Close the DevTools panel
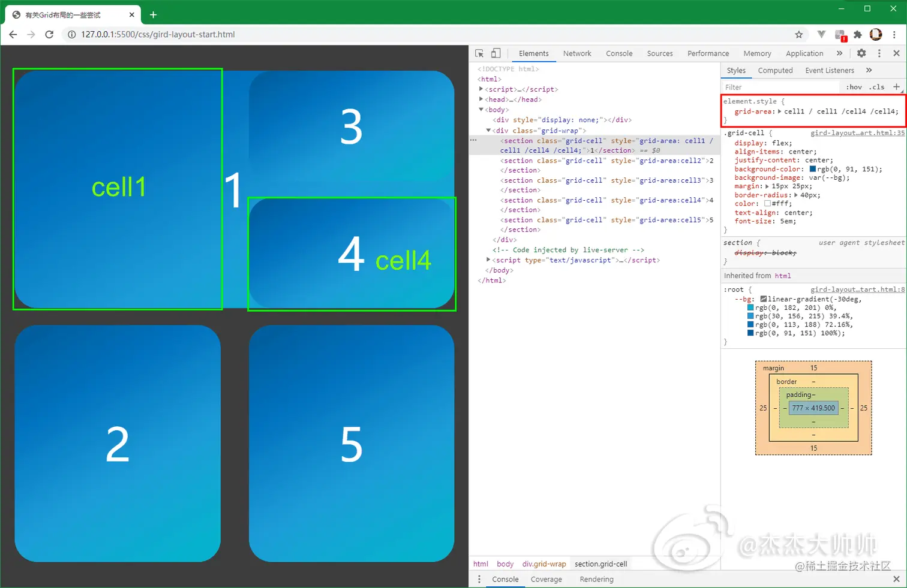This screenshot has height=588, width=907. (896, 53)
